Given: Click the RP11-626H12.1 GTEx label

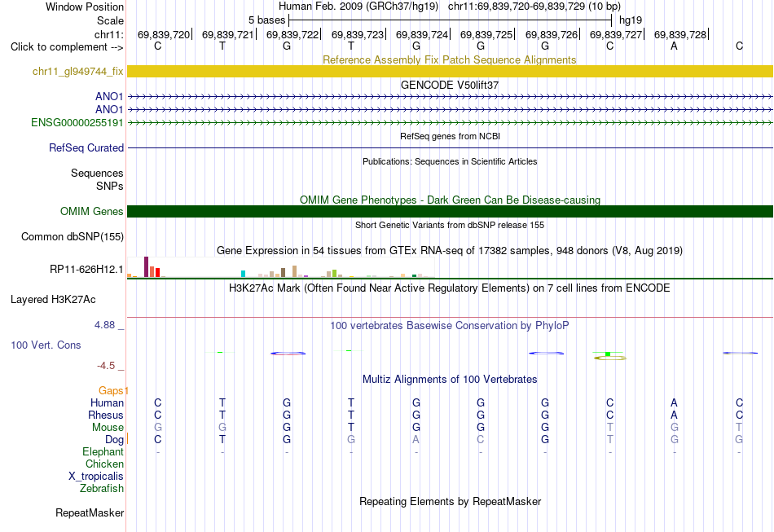Looking at the screenshot, I should [x=86, y=270].
